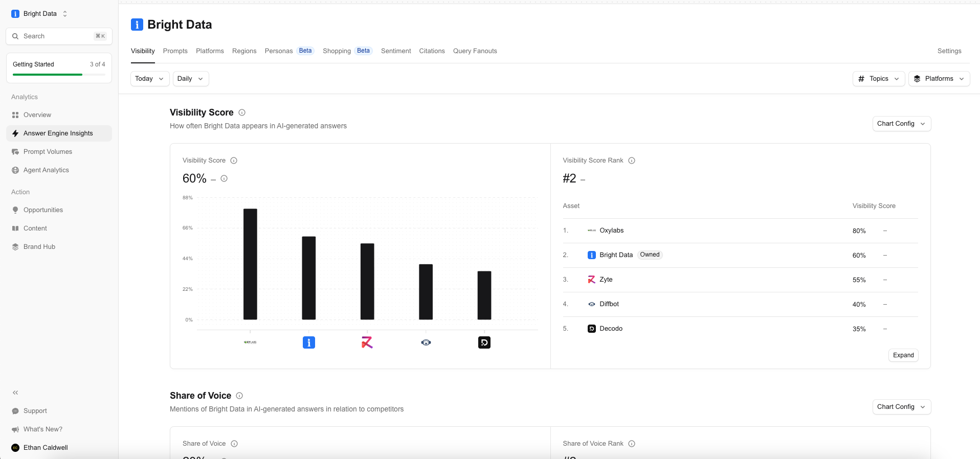Click the Oxylabs bar in the chart
Image resolution: width=980 pixels, height=459 pixels.
250,264
